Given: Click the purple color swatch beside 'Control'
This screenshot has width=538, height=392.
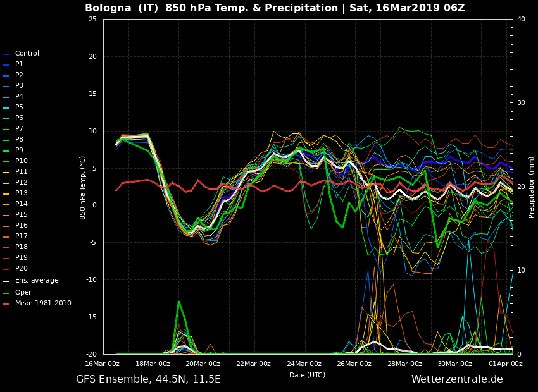Looking at the screenshot, I should click(6, 54).
